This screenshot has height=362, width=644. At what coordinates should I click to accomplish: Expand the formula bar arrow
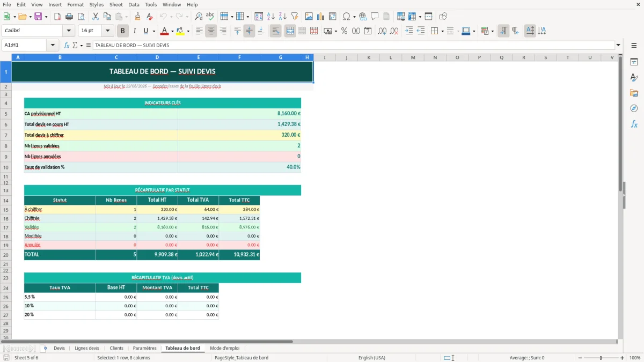618,45
